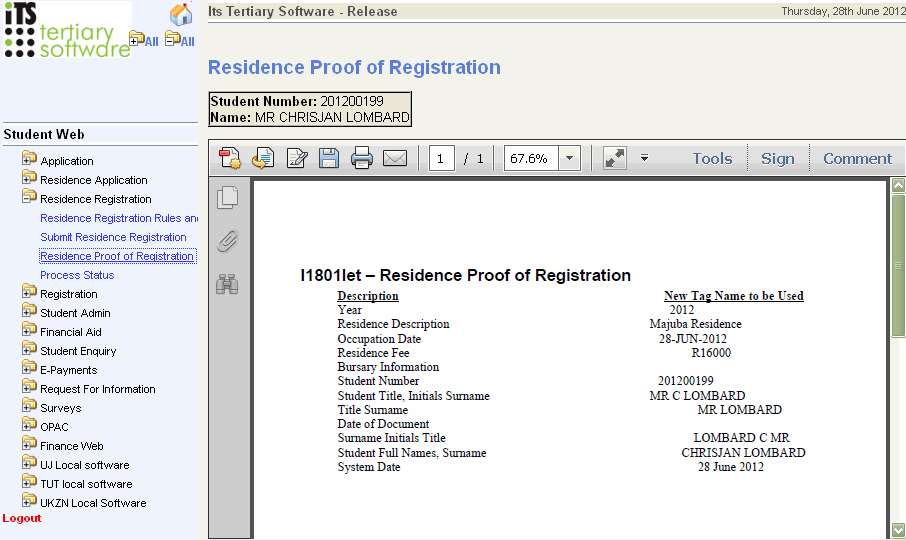Expand the Application folder
The height and width of the screenshot is (540, 906).
pos(29,158)
